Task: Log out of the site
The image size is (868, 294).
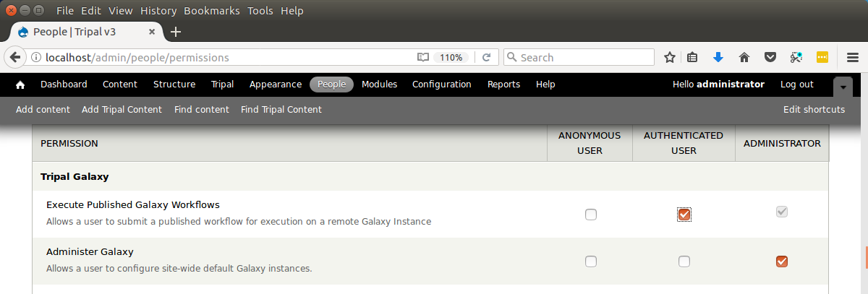Action: [x=797, y=85]
